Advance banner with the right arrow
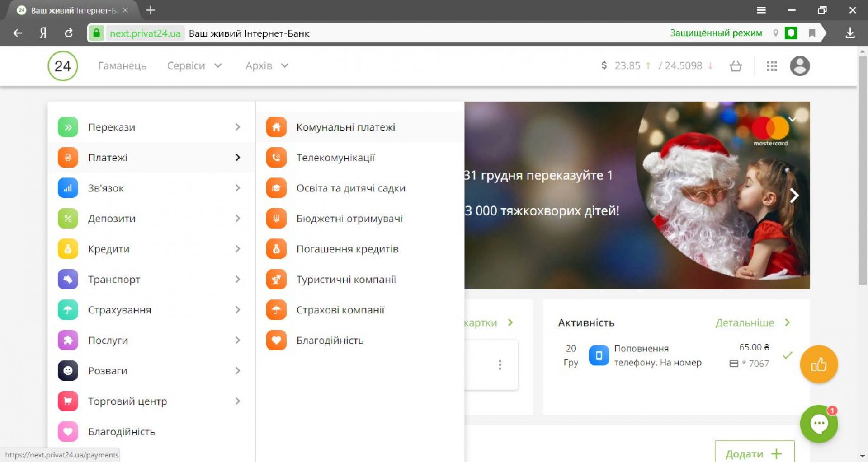This screenshot has height=462, width=868. [x=794, y=196]
